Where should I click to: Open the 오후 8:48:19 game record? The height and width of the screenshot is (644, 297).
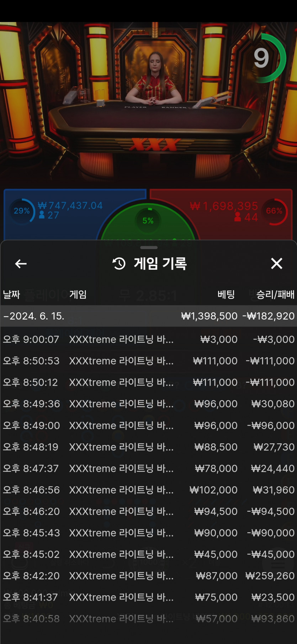[x=148, y=447]
